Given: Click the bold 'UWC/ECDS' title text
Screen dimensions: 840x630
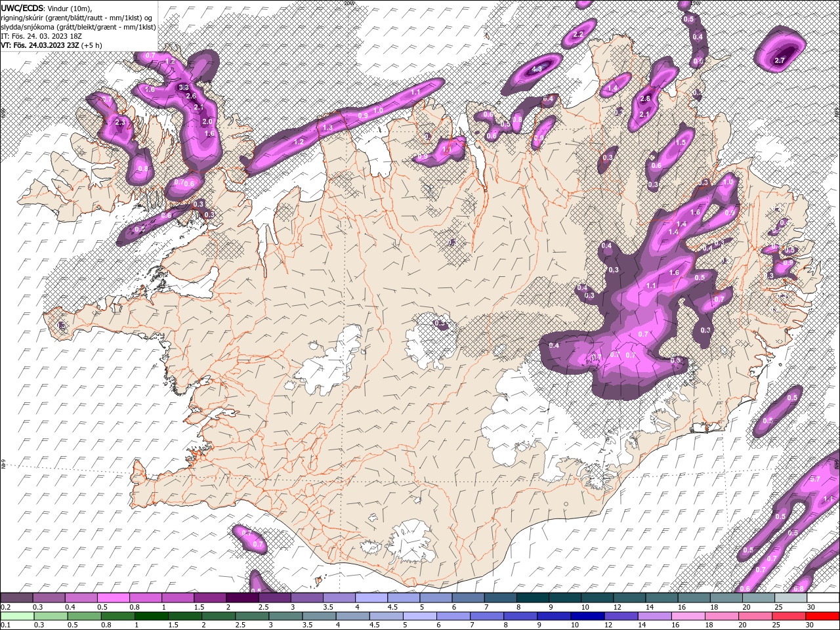Looking at the screenshot, I should [x=22, y=7].
